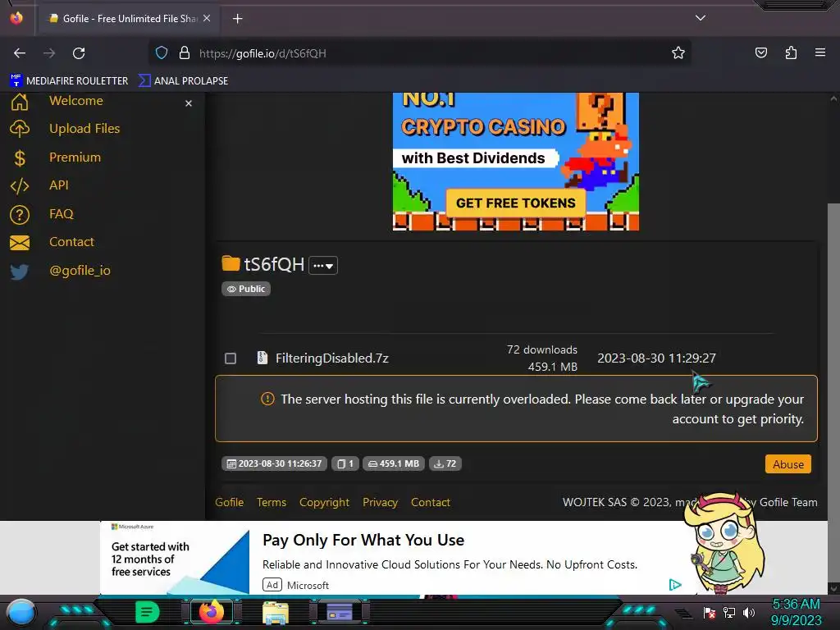Click the envelope Contact icon
840x630 pixels.
coord(20,243)
